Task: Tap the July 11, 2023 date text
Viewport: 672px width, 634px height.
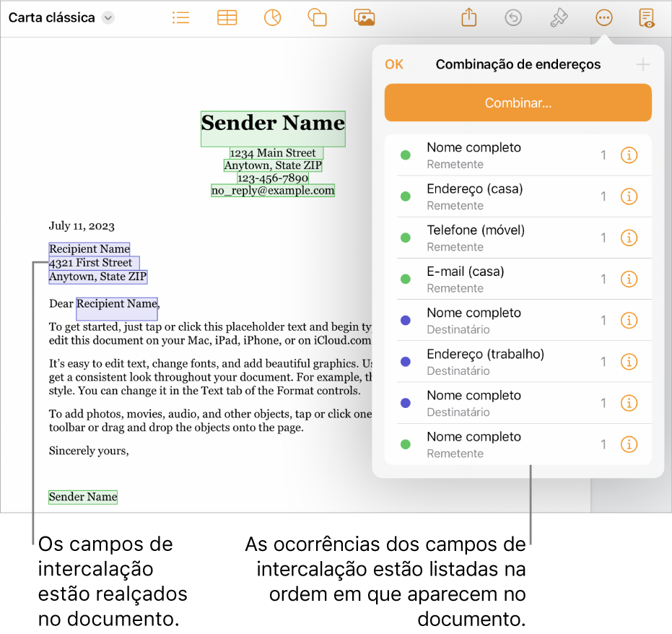Action: [x=82, y=226]
